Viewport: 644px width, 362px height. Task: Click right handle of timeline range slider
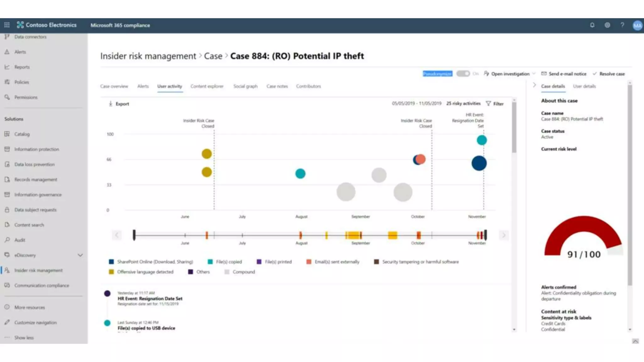pos(486,235)
